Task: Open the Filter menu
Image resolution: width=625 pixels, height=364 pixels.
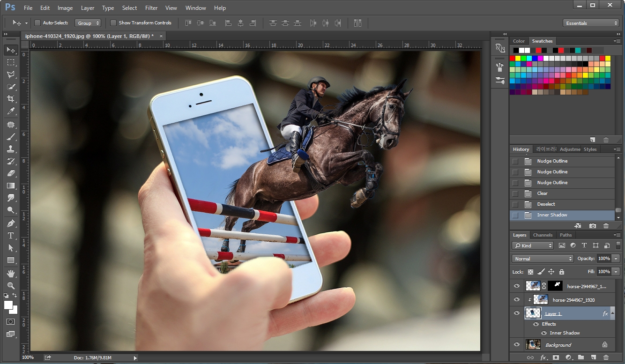Action: tap(151, 7)
